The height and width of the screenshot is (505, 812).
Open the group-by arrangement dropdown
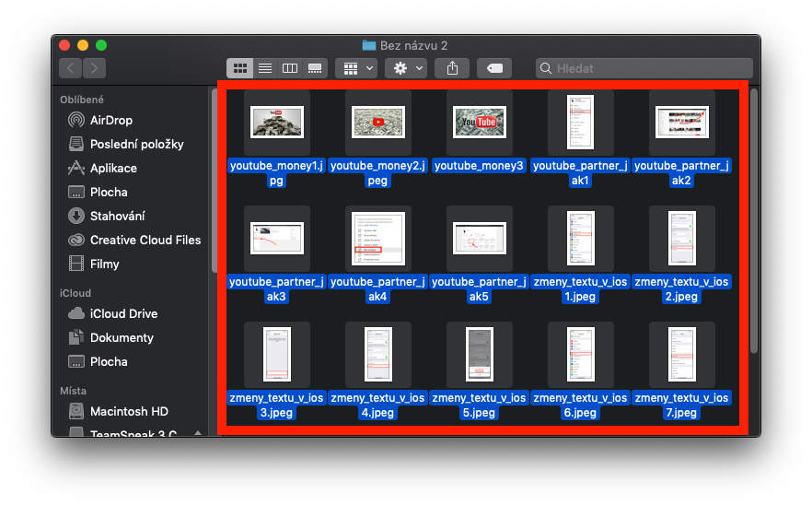(356, 68)
